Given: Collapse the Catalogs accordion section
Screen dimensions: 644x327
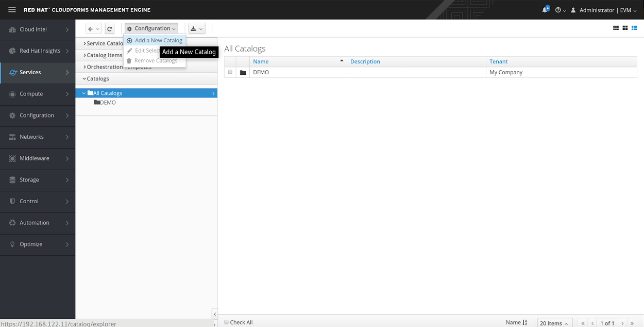Looking at the screenshot, I should tap(98, 79).
